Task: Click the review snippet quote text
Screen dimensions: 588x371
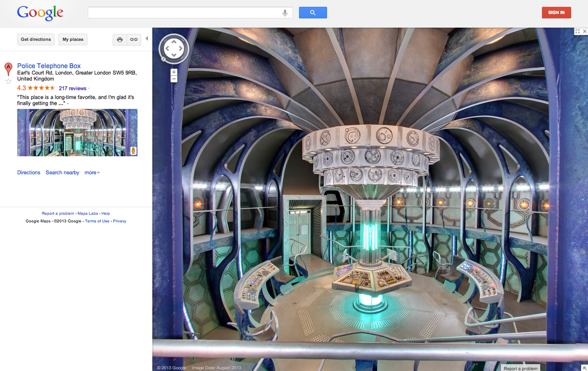Action: tap(76, 101)
